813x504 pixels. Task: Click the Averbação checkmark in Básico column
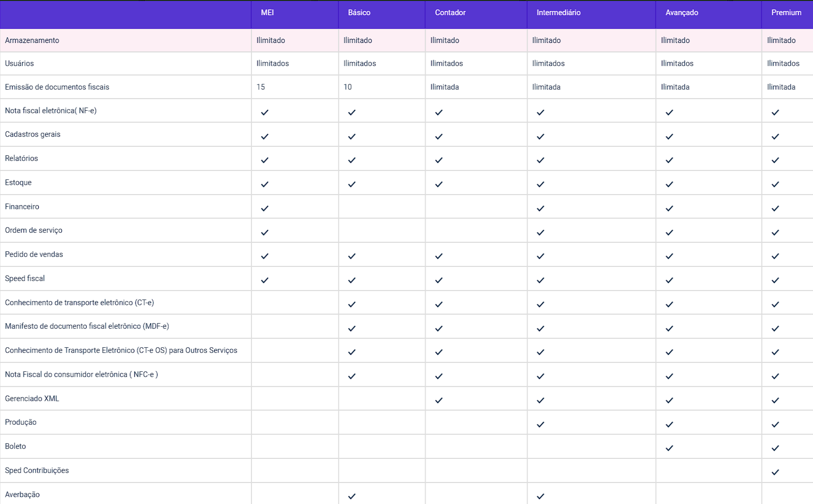coord(352,496)
